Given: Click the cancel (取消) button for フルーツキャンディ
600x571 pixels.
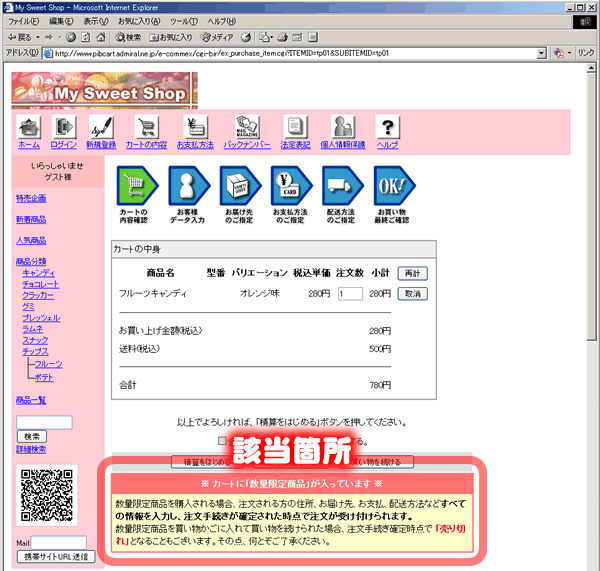Looking at the screenshot, I should click(x=412, y=294).
